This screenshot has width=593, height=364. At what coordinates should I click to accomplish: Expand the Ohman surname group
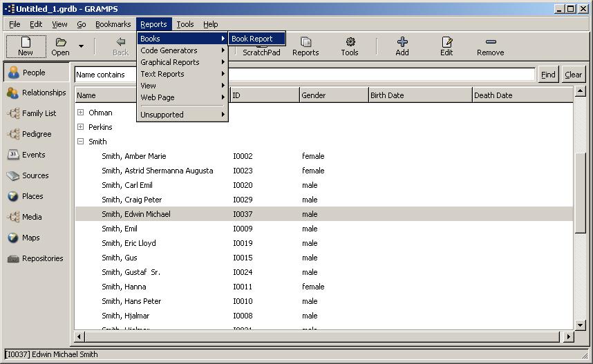click(x=81, y=113)
